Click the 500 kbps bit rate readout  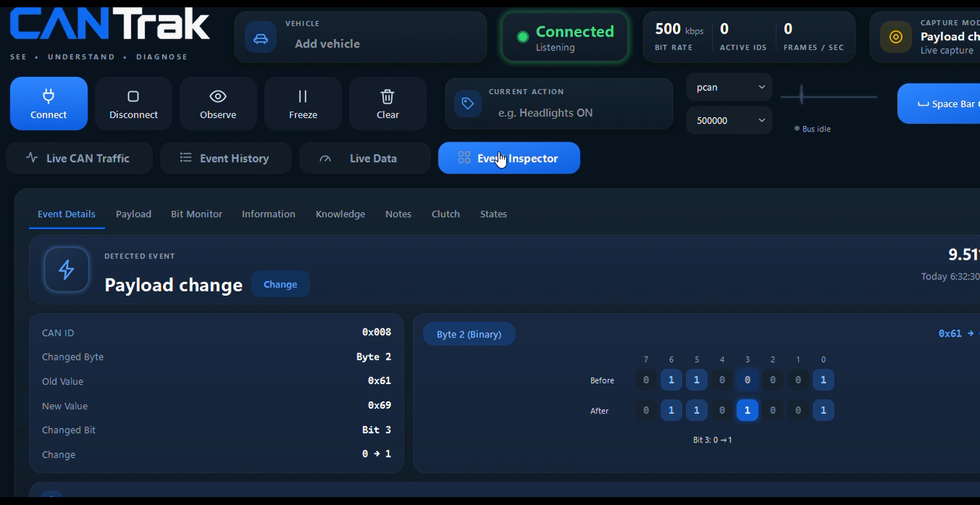(x=679, y=36)
